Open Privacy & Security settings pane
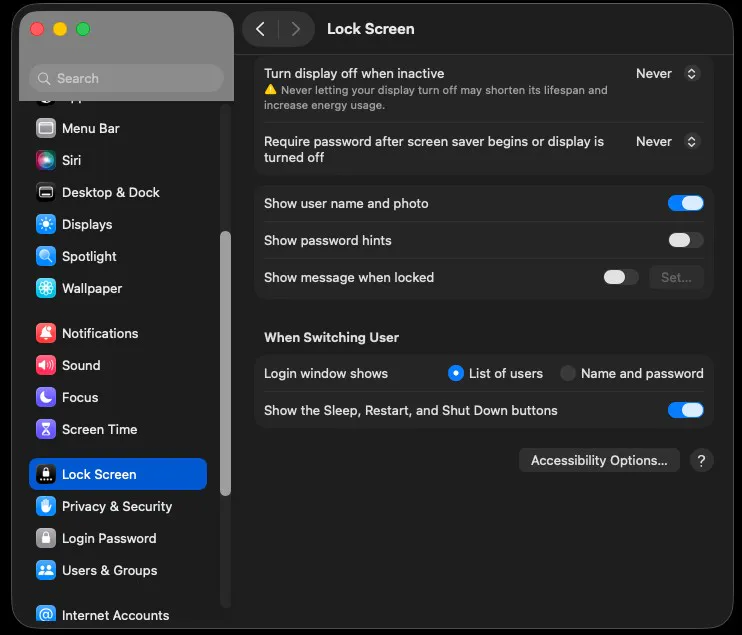This screenshot has height=635, width=742. pyautogui.click(x=116, y=506)
